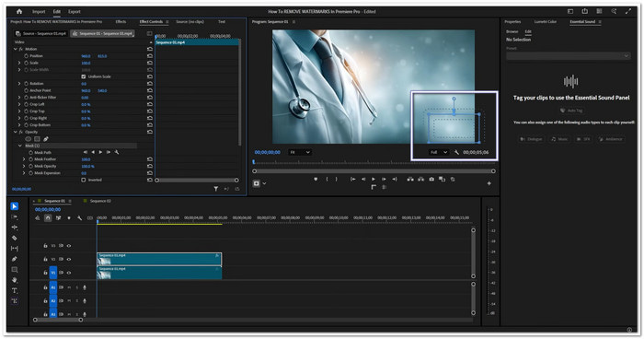Open the Source (no clips) tab

190,22
